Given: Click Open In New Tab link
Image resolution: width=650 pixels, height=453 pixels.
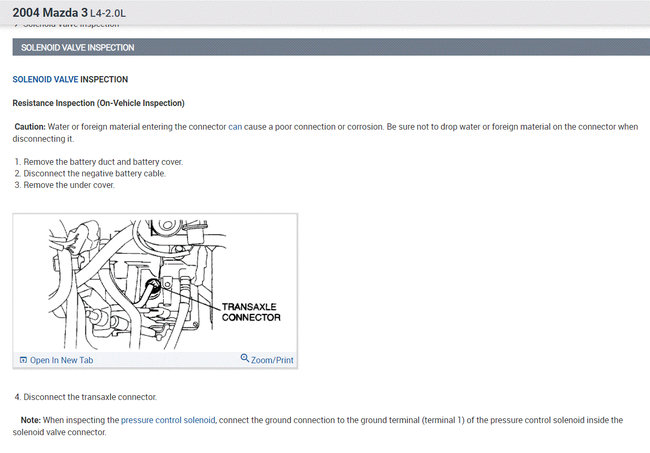Looking at the screenshot, I should (x=61, y=360).
